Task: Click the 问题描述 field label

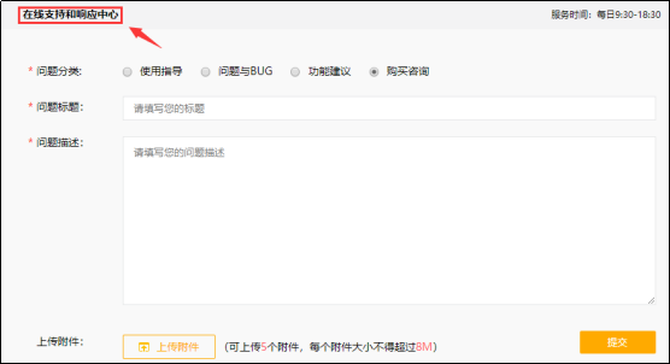Action: [60, 143]
